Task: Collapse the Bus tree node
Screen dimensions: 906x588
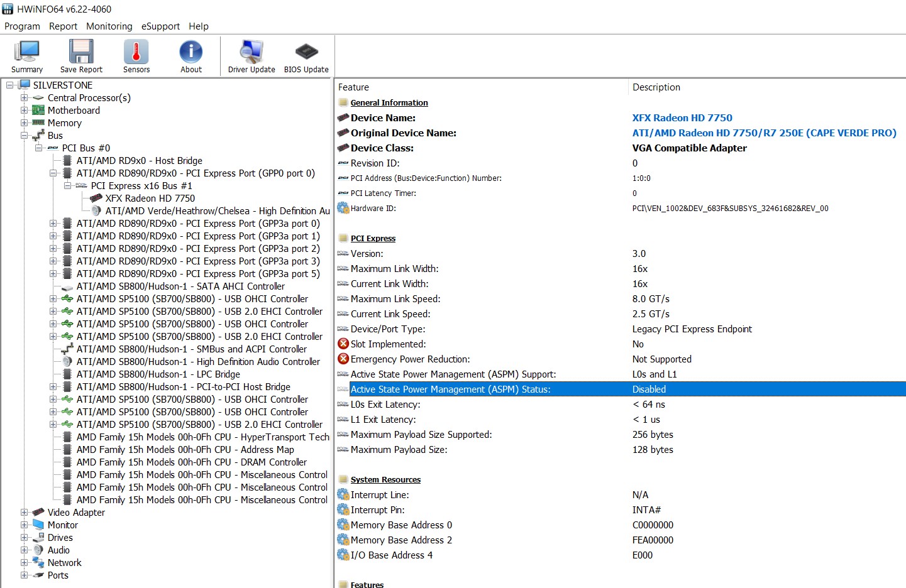Action: pyautogui.click(x=24, y=135)
